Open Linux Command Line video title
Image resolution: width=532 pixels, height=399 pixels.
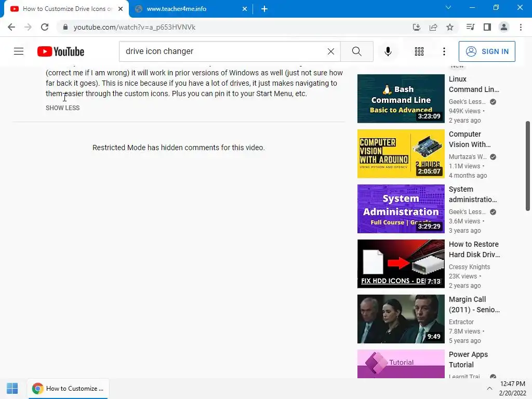tap(474, 84)
